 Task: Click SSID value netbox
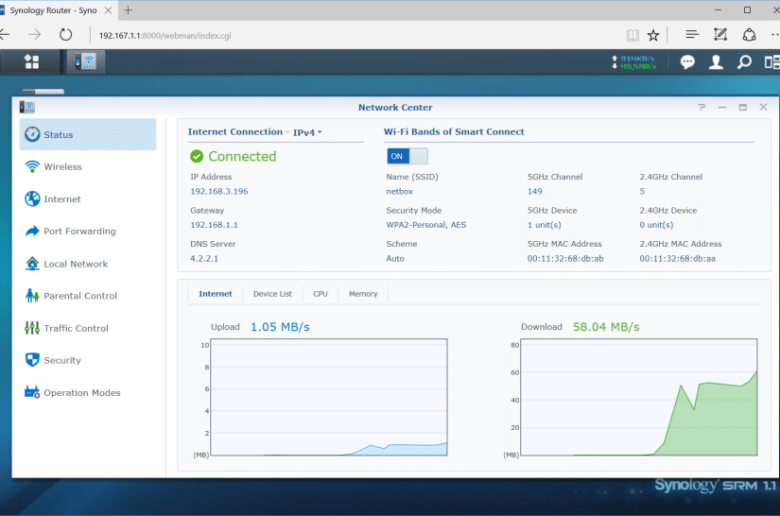pos(399,191)
